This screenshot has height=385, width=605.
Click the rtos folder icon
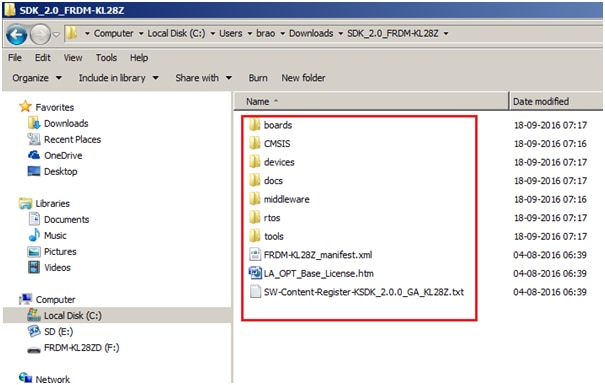click(x=254, y=217)
